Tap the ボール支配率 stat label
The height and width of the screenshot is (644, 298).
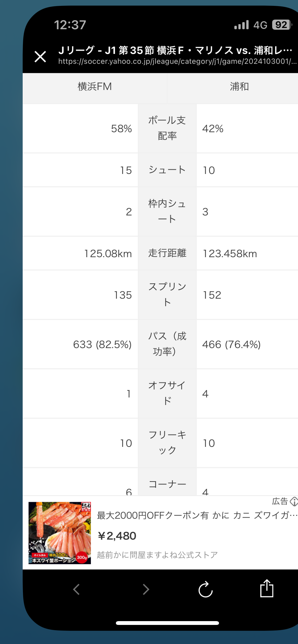pos(167,128)
